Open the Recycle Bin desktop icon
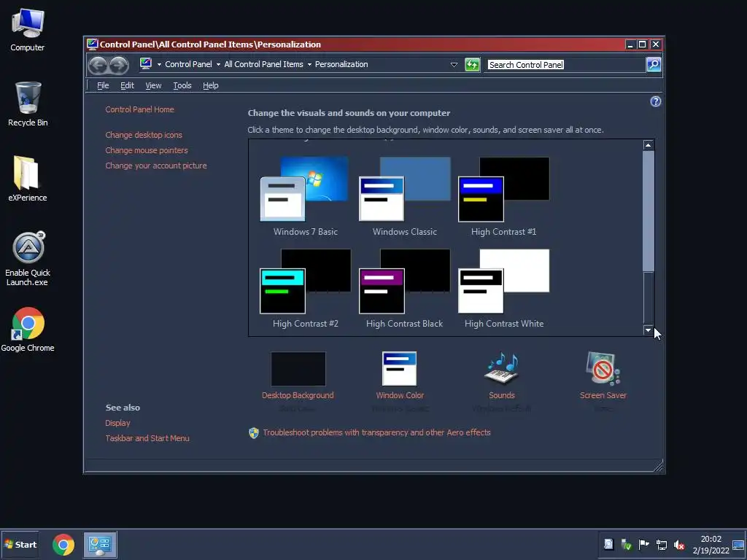The height and width of the screenshot is (560, 747). (x=28, y=105)
